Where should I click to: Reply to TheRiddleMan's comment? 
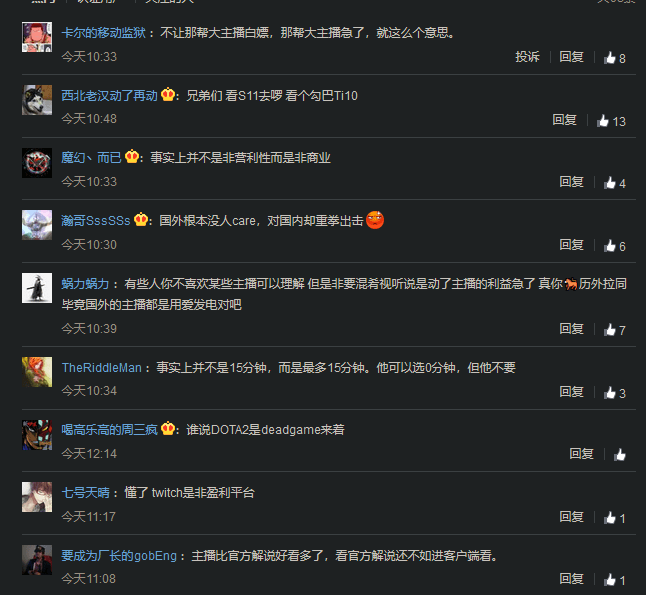click(x=571, y=392)
